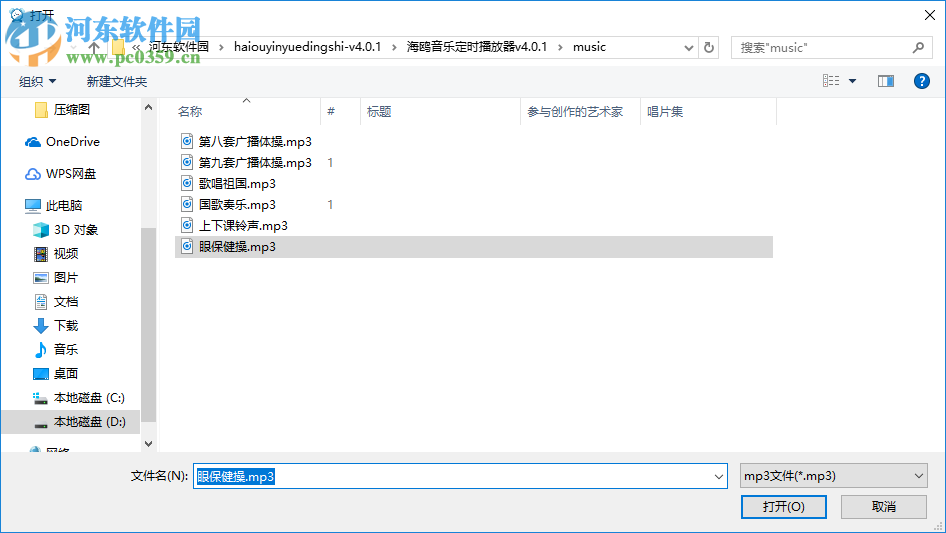Click mp3 icon of 第八套广播体操.mp3
This screenshot has height=533, width=946.
point(187,141)
